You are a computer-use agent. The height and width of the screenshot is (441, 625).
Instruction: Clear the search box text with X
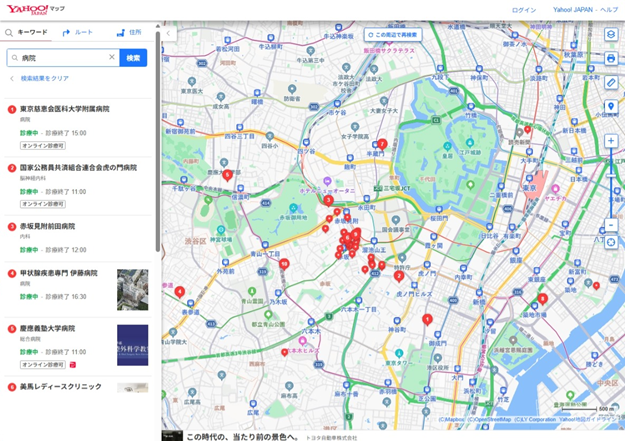click(x=111, y=58)
